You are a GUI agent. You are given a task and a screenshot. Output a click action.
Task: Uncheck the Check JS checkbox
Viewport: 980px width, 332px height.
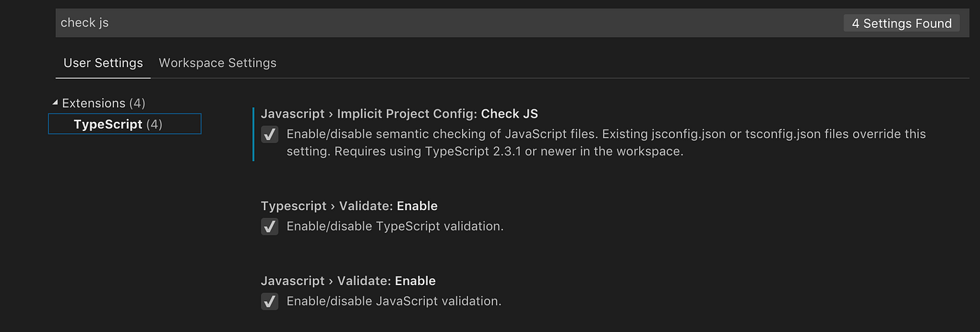269,134
